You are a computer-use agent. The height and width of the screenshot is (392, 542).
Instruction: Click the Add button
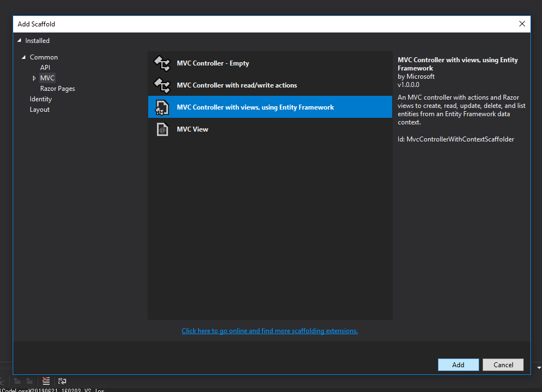pos(458,364)
